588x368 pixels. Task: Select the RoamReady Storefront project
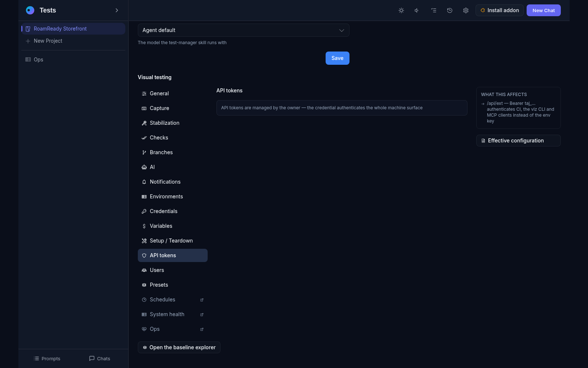click(73, 29)
